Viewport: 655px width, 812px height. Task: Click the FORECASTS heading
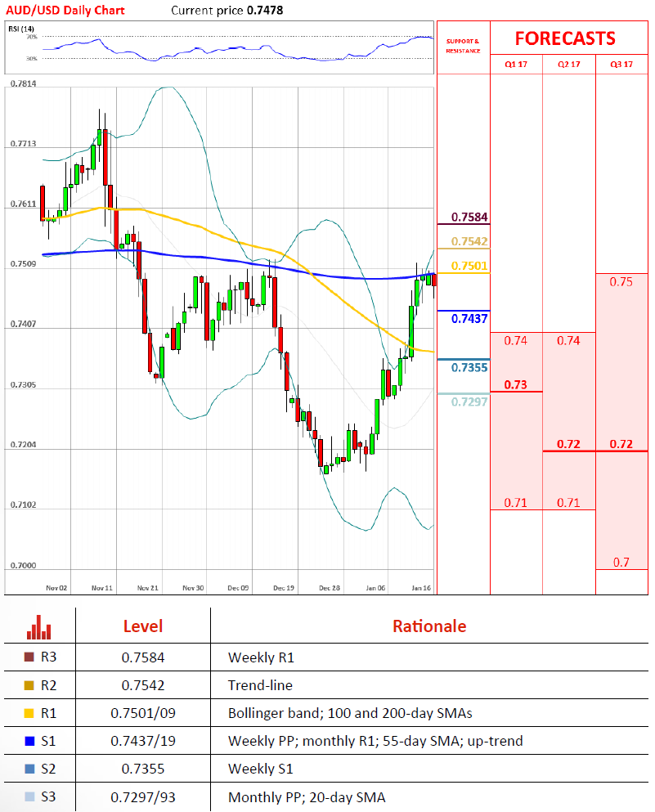point(565,38)
